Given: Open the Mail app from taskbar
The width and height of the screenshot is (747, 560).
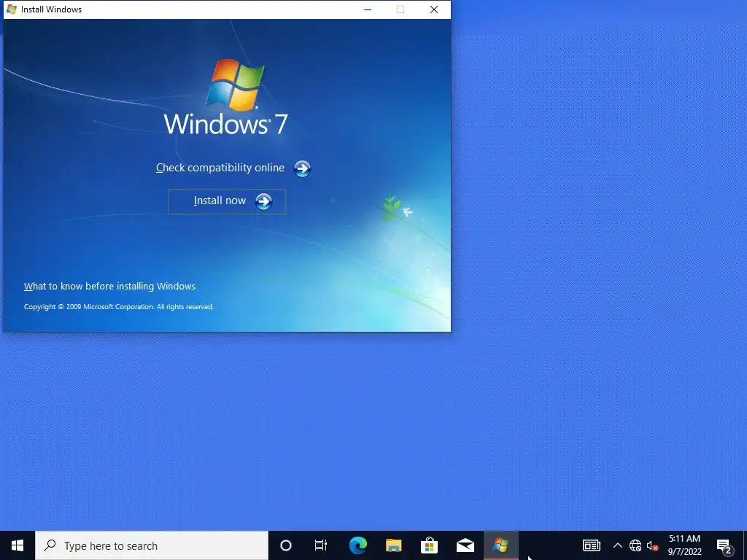Looking at the screenshot, I should [x=465, y=545].
